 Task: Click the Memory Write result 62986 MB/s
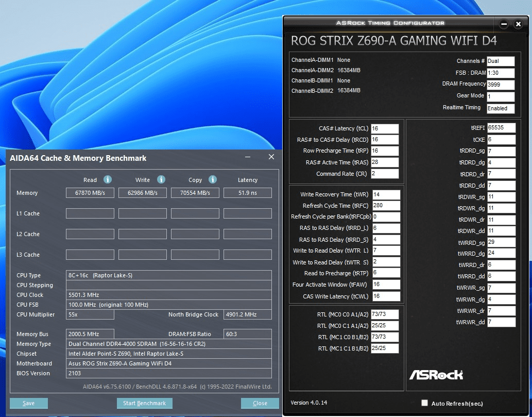[143, 193]
